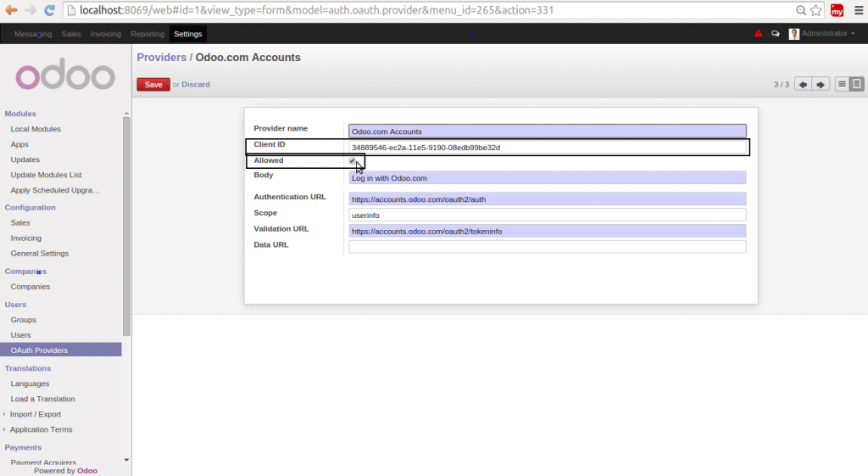Click sidebar scroll down arrow

tap(126, 460)
